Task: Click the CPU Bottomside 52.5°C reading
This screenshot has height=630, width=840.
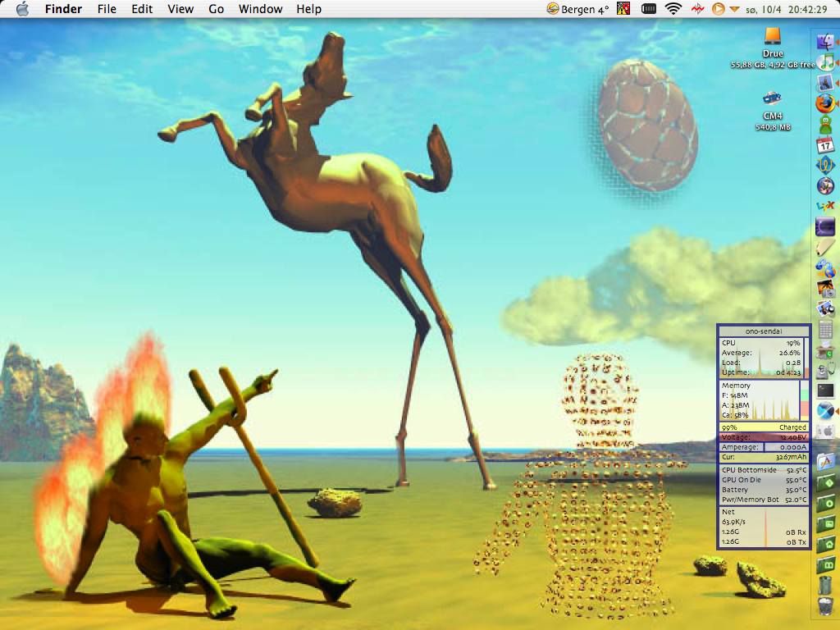Action: (x=764, y=470)
